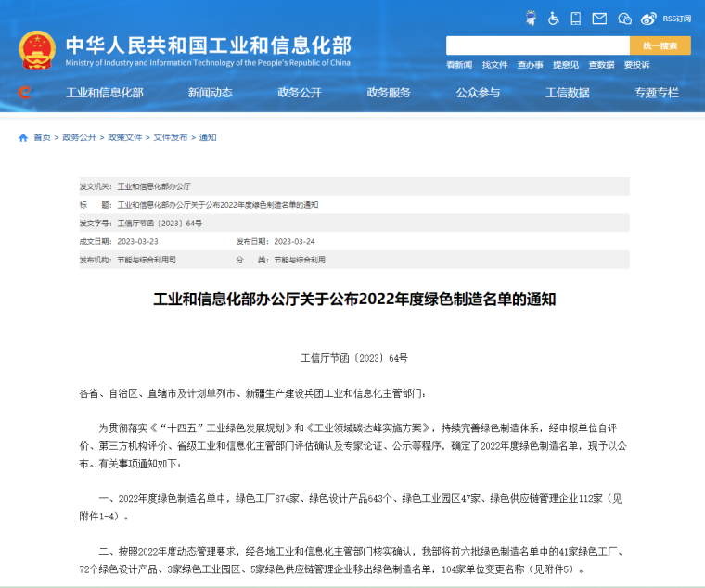705x588 pixels.
Task: Click the search text input box
Action: (x=537, y=45)
